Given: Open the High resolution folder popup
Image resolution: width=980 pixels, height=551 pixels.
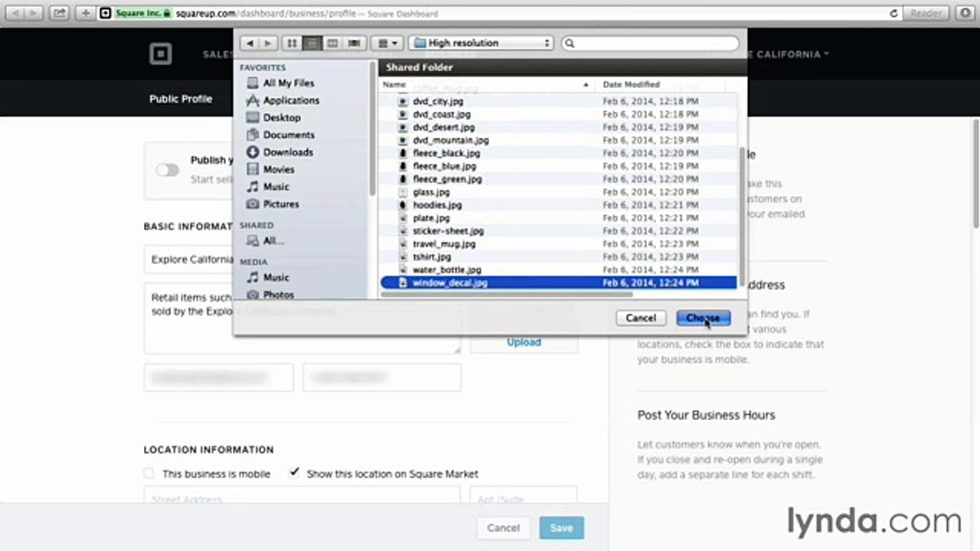Looking at the screenshot, I should 480,44.
